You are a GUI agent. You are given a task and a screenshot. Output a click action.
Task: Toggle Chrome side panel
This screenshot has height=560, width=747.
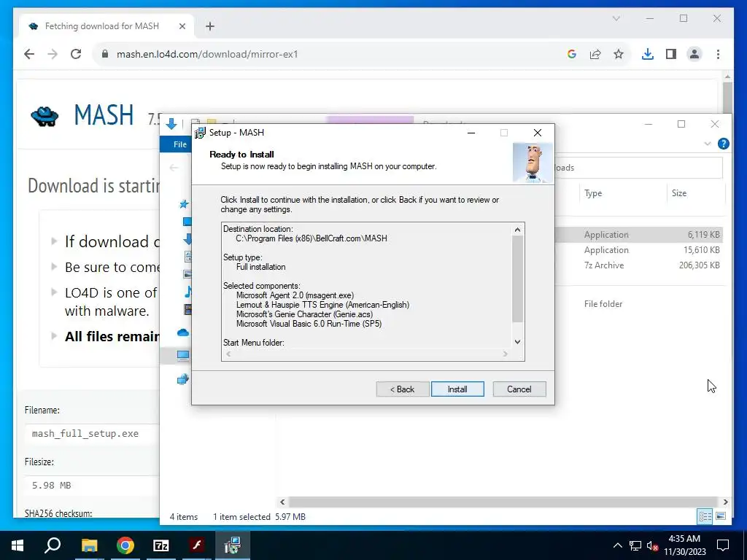(x=671, y=54)
